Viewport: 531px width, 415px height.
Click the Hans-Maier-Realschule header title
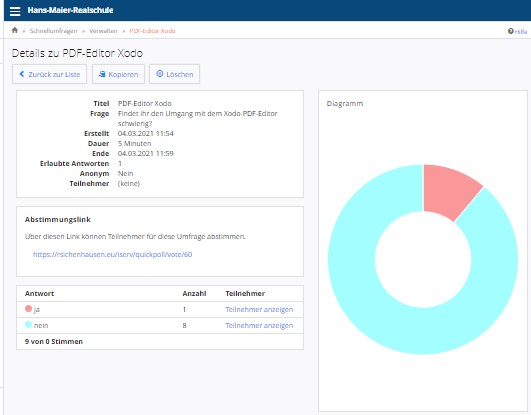(70, 10)
